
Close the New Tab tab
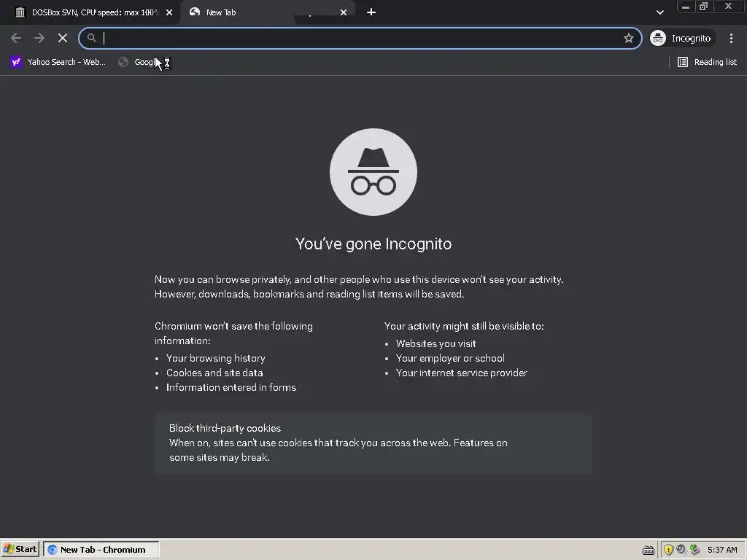(x=344, y=12)
